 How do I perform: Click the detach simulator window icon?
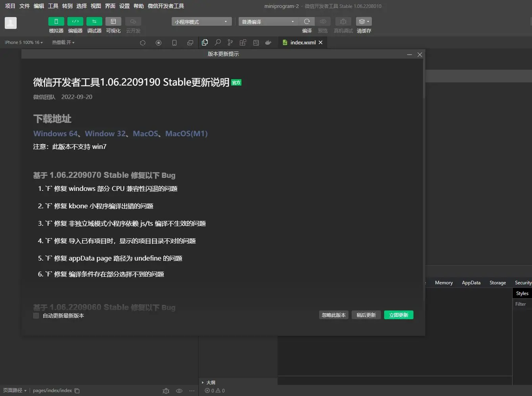190,43
